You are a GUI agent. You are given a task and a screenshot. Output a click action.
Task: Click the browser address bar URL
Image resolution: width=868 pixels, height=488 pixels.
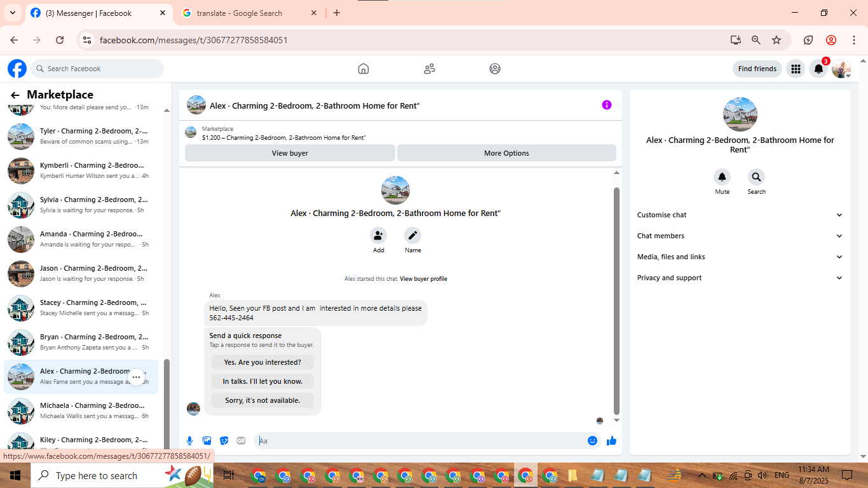coord(194,40)
